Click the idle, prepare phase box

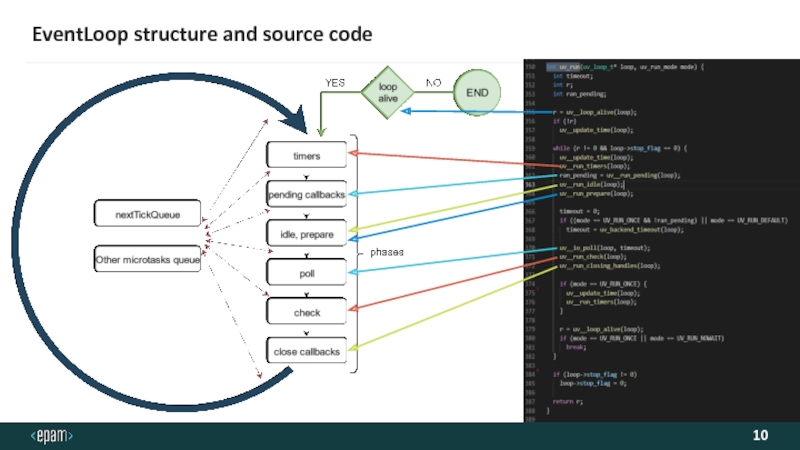tap(307, 234)
